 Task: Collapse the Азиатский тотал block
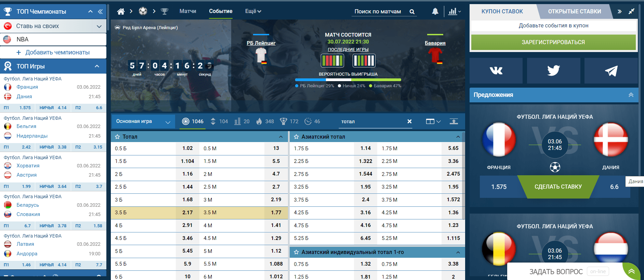[x=458, y=137]
